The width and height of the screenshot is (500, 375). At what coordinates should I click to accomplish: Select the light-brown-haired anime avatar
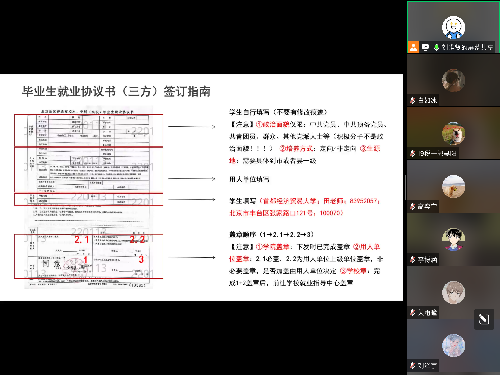[x=453, y=293]
